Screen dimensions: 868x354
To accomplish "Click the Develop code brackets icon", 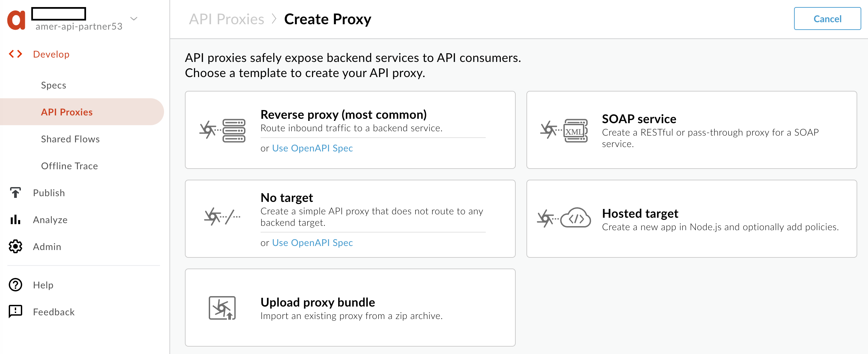I will pos(15,54).
